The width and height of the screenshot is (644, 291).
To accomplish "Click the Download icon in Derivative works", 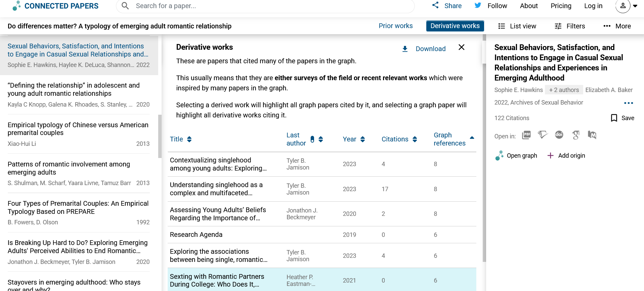I will pyautogui.click(x=405, y=49).
